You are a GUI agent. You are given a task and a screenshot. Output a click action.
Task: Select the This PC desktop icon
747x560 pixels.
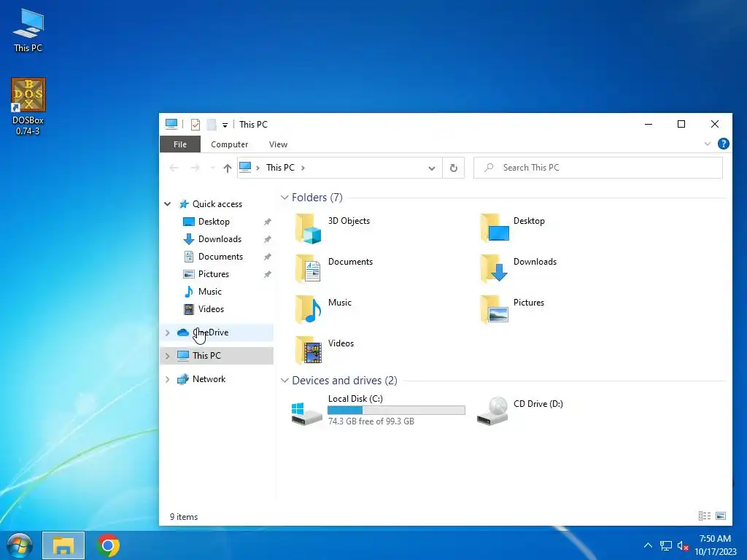28,31
